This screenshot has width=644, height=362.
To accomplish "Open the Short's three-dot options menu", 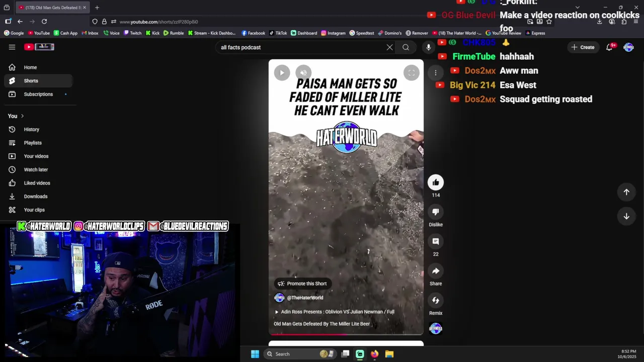I will pos(436,72).
